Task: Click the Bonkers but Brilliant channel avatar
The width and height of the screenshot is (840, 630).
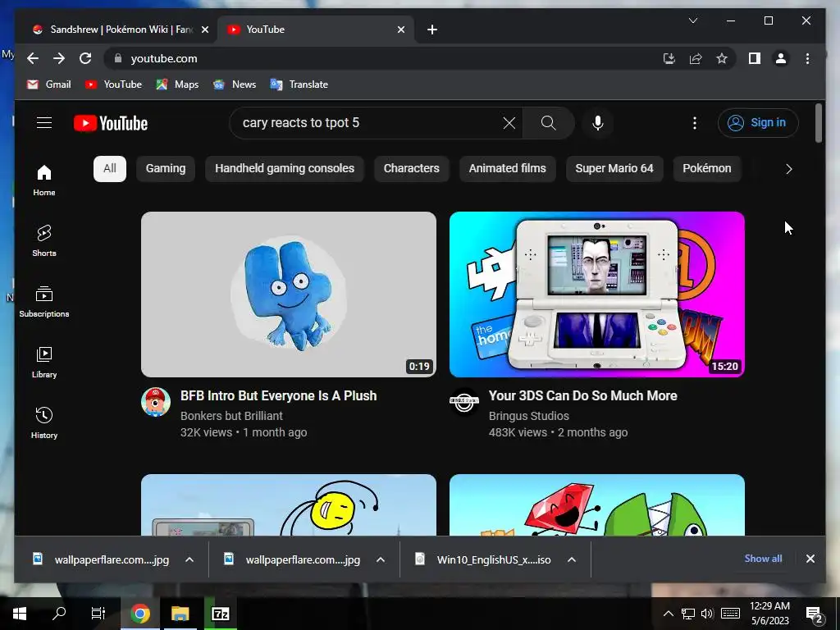Action: click(x=156, y=402)
